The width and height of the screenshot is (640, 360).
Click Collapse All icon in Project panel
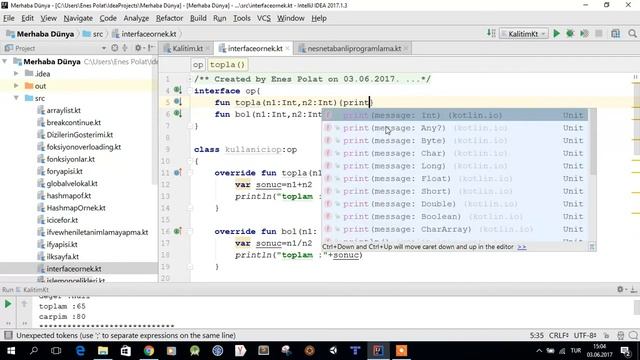125,48
